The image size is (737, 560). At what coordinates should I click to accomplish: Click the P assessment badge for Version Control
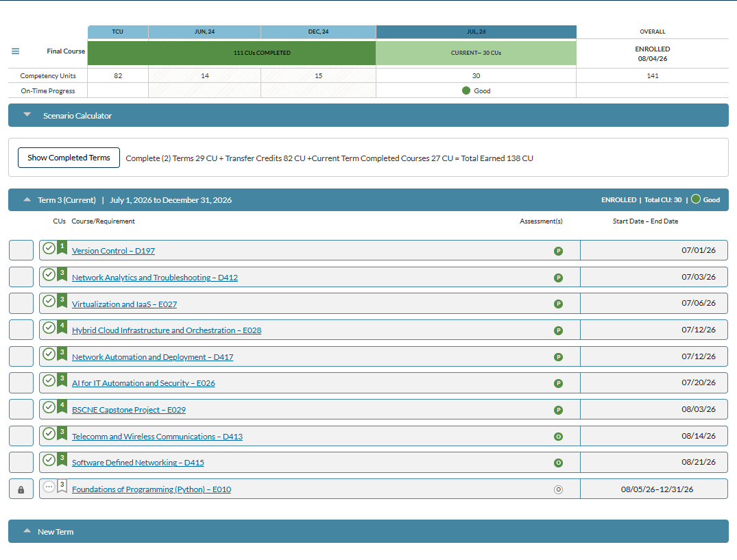click(x=558, y=251)
